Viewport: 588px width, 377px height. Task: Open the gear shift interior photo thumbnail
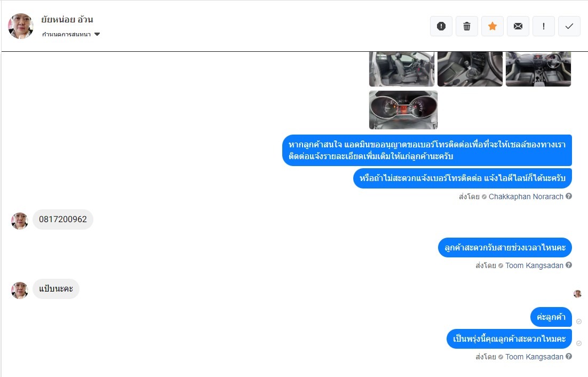(x=470, y=69)
